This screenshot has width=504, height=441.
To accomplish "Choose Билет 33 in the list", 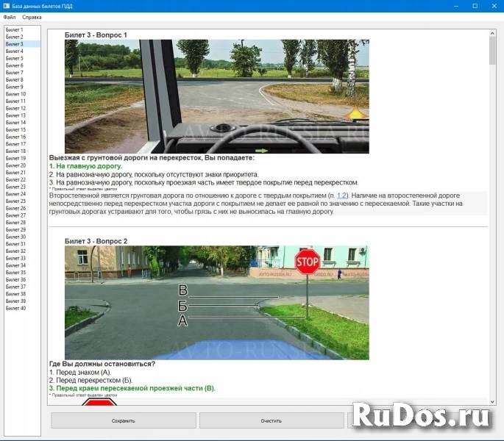I will point(15,258).
